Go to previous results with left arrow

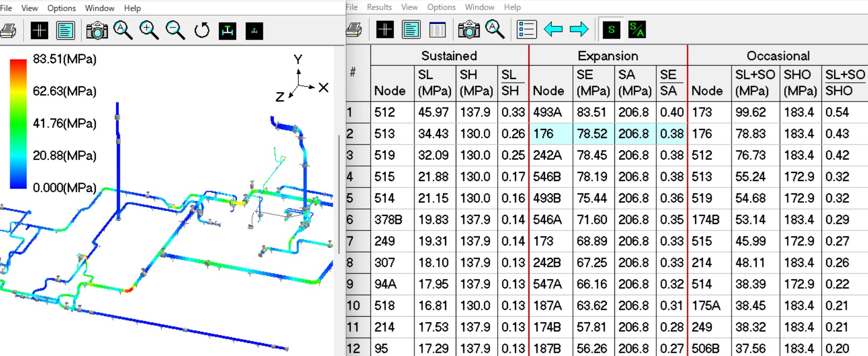point(553,30)
